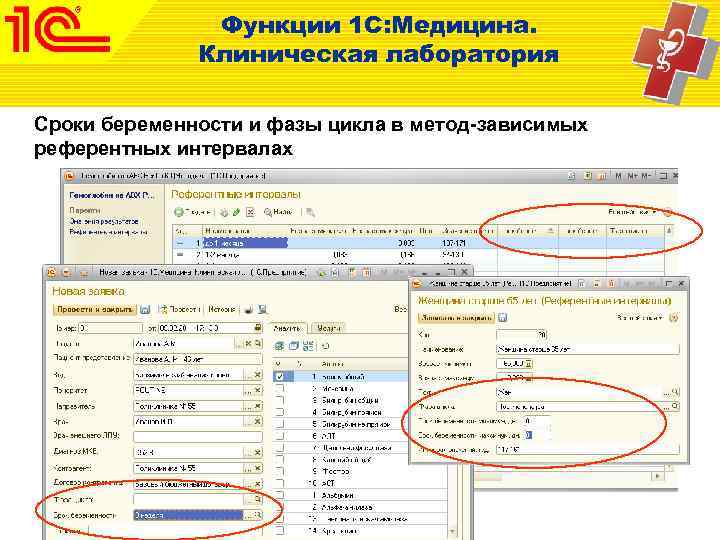720x540 pixels.
Task: Click the Провести и закрыть button
Action: pyautogui.click(x=95, y=310)
